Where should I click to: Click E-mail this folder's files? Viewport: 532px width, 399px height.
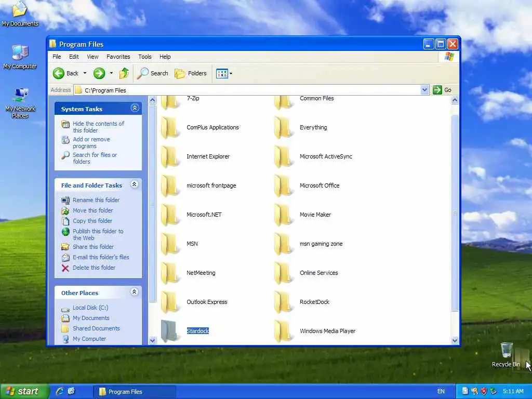pos(101,257)
